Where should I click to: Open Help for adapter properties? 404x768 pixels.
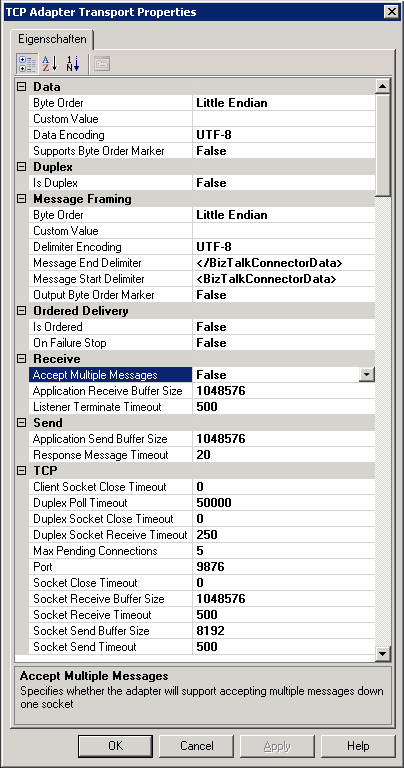click(358, 746)
